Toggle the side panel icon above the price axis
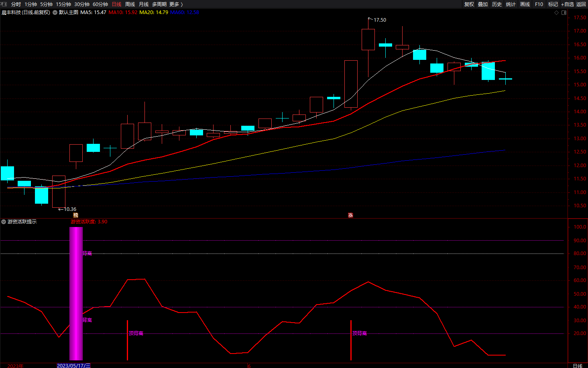Image resolution: width=588 pixels, height=368 pixels. point(564,12)
